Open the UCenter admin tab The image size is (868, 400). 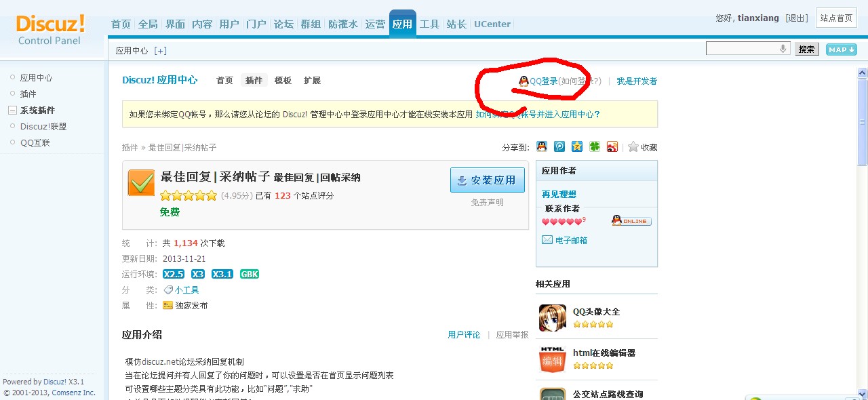pos(492,24)
